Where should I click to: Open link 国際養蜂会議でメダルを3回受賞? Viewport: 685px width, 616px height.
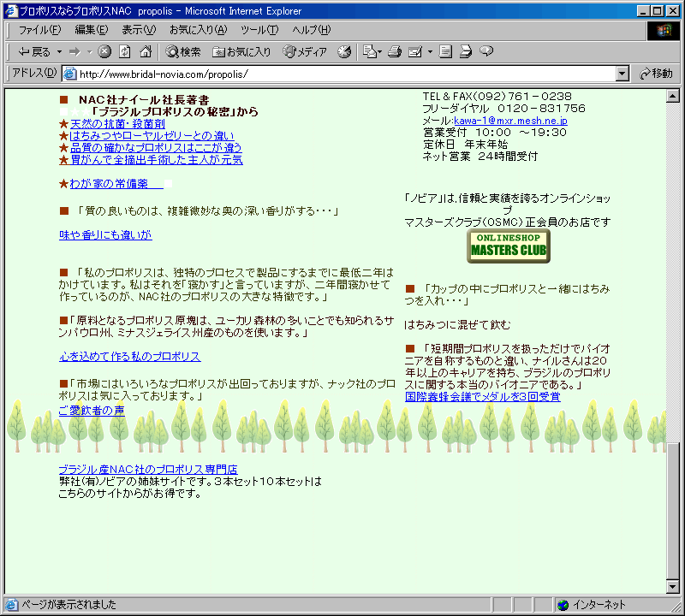click(483, 396)
